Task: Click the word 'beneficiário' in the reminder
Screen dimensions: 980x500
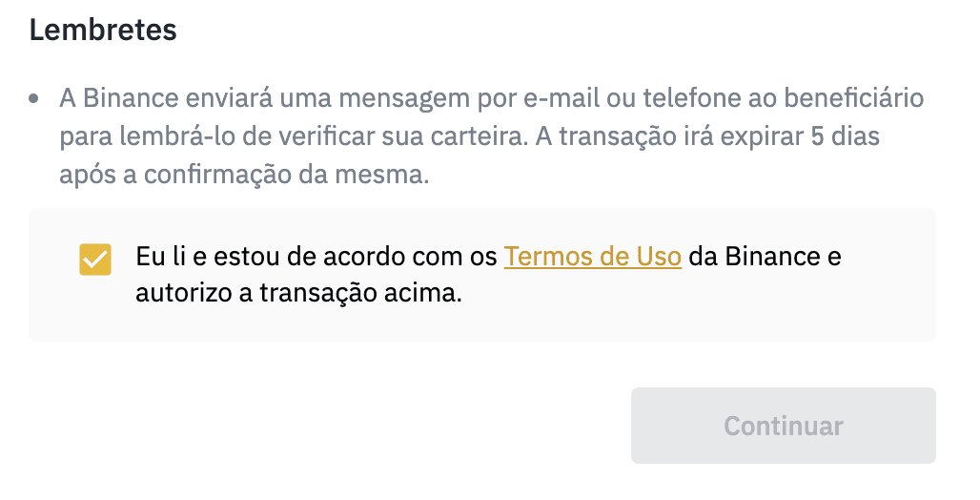Action: [x=854, y=98]
